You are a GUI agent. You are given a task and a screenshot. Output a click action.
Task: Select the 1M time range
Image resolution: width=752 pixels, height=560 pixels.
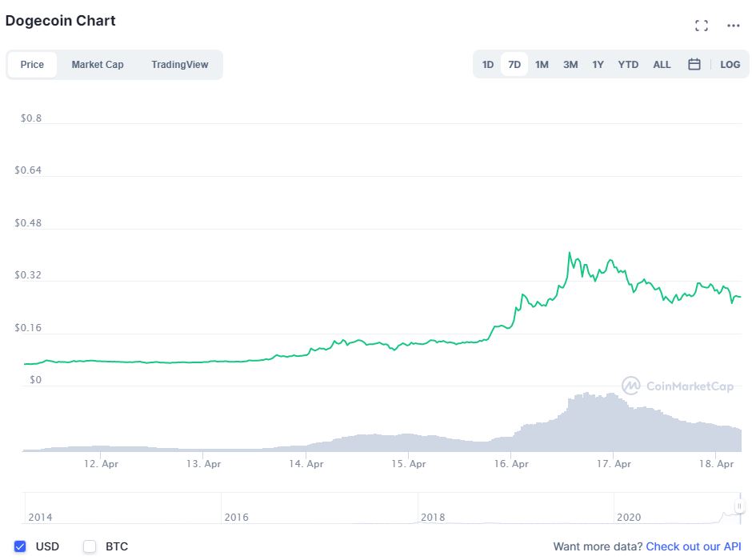point(542,64)
